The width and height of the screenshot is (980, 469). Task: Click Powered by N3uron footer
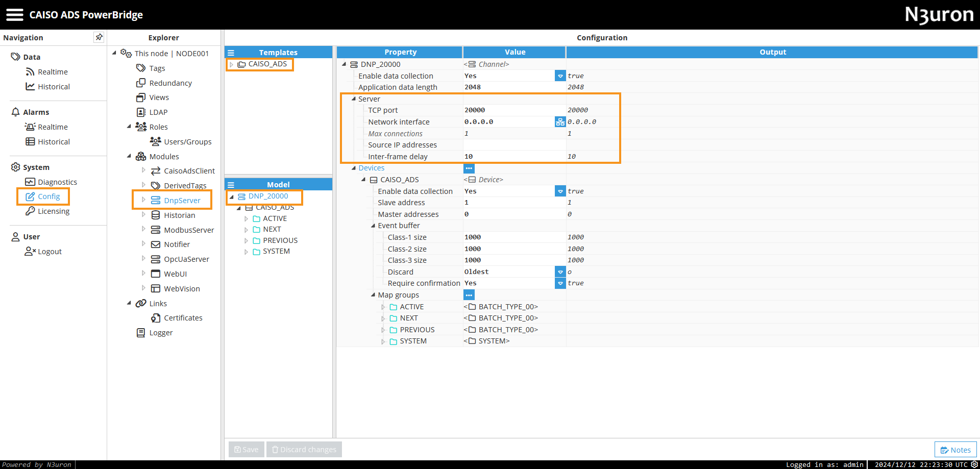tap(37, 464)
